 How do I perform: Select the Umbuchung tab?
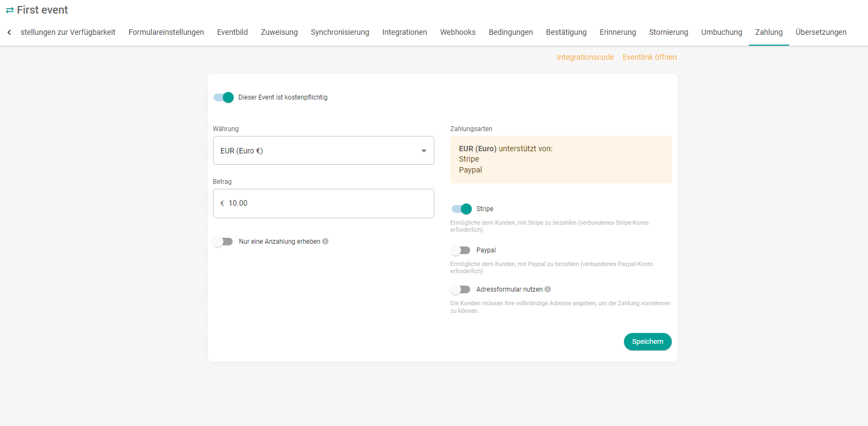pos(722,32)
